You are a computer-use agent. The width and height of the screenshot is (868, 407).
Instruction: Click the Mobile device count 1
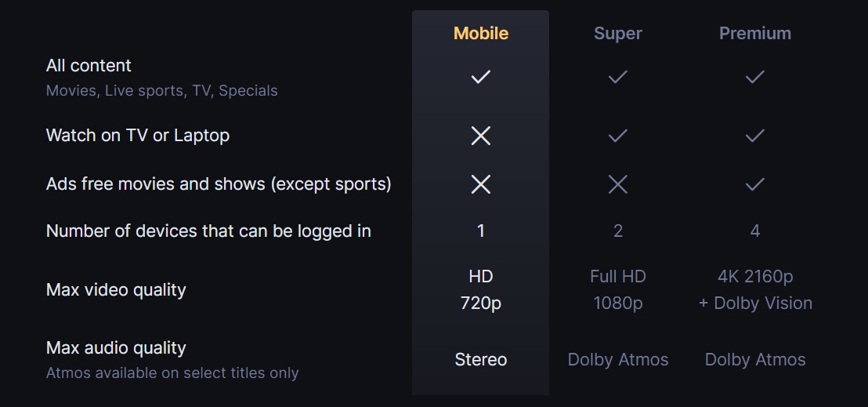pyautogui.click(x=480, y=231)
